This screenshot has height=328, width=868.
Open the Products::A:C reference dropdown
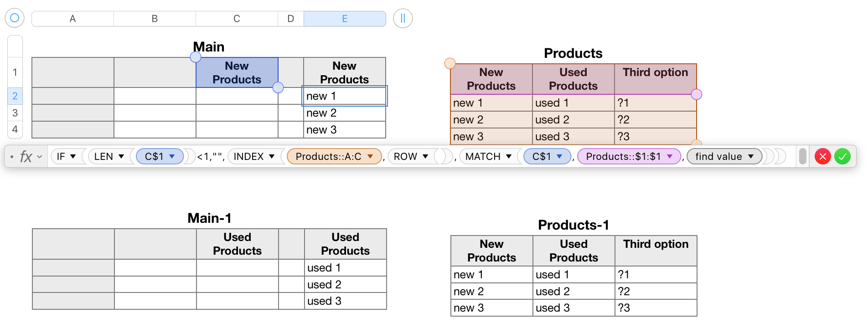370,157
